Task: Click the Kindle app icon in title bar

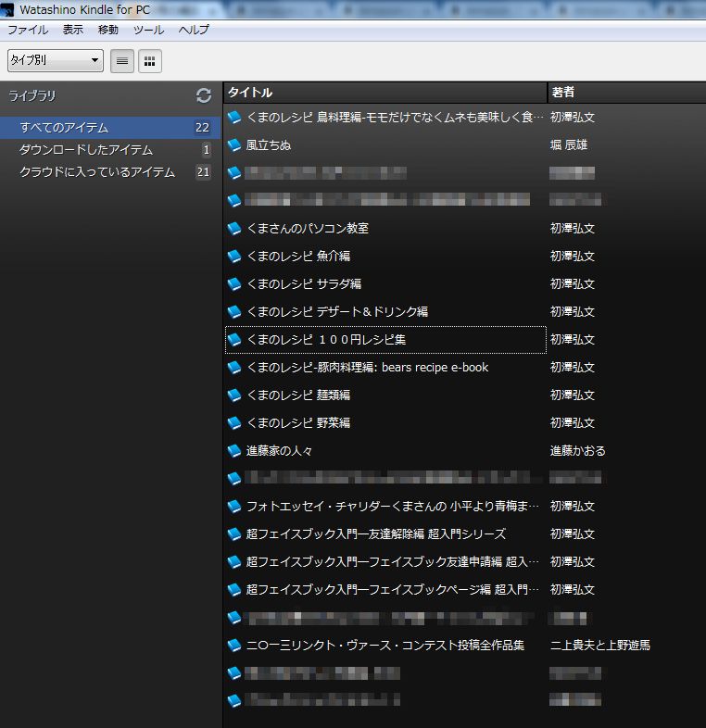Action: coord(8,9)
